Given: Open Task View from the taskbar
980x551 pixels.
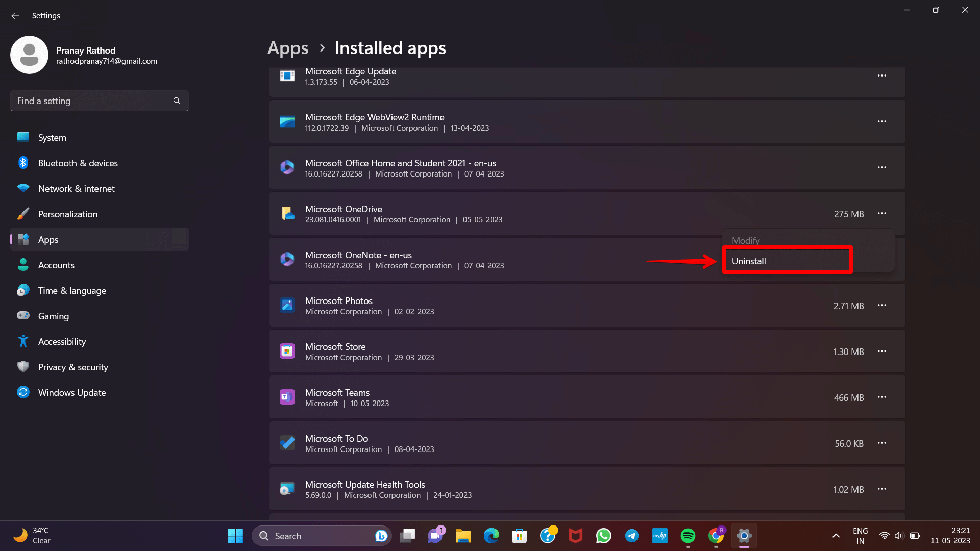Looking at the screenshot, I should tap(407, 536).
